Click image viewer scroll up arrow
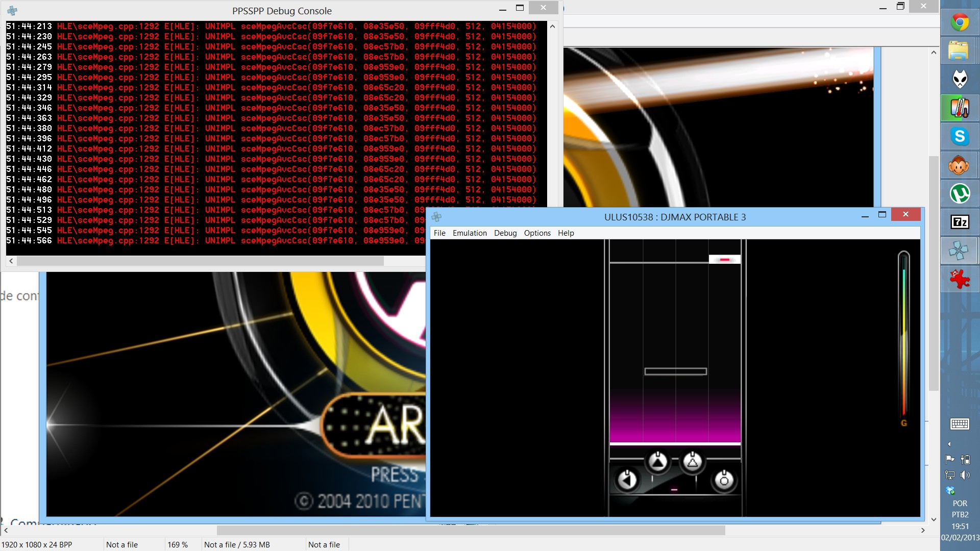This screenshot has height=551, width=980. (x=934, y=53)
